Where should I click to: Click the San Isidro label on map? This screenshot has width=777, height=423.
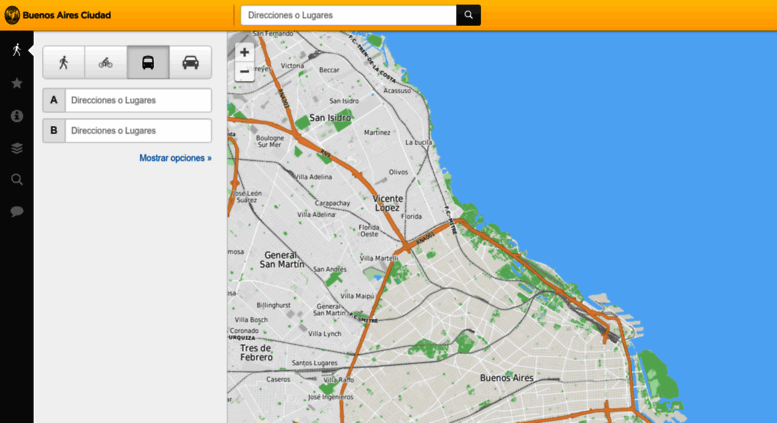(x=330, y=118)
